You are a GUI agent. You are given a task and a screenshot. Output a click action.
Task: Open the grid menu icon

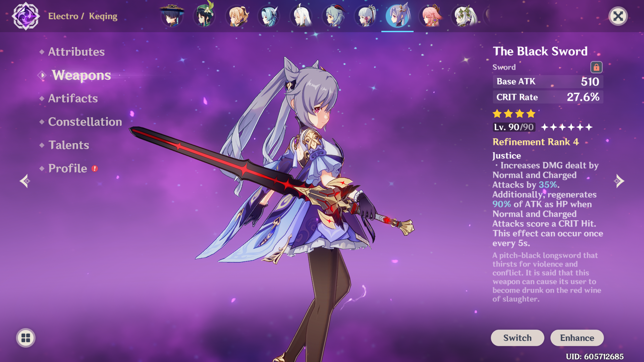tap(25, 338)
